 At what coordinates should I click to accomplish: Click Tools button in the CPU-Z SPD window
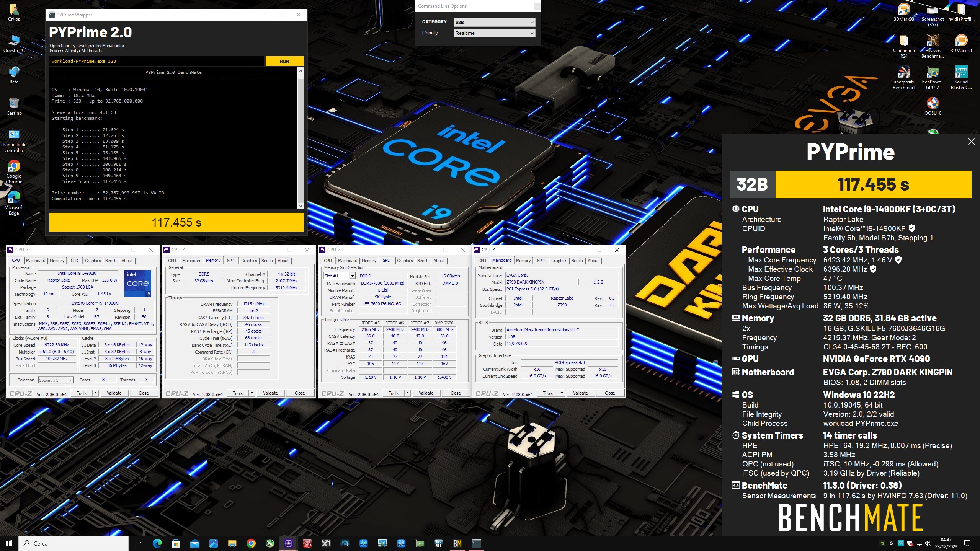pyautogui.click(x=394, y=393)
